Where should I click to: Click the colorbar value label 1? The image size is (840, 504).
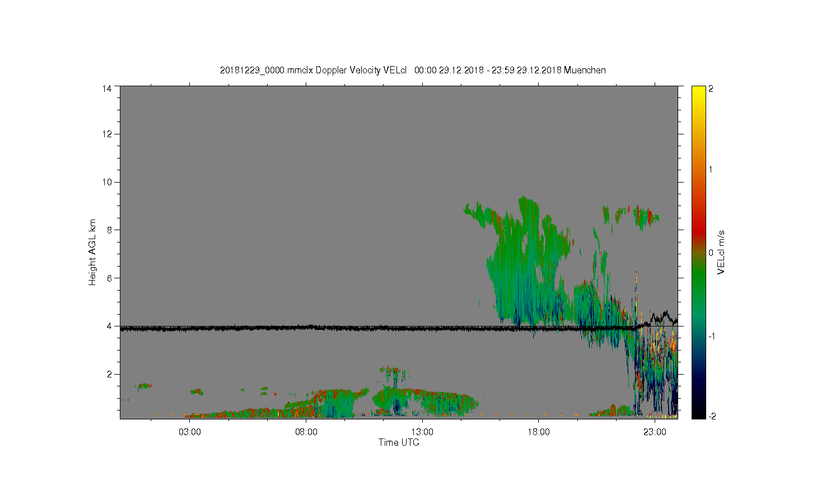pos(711,169)
